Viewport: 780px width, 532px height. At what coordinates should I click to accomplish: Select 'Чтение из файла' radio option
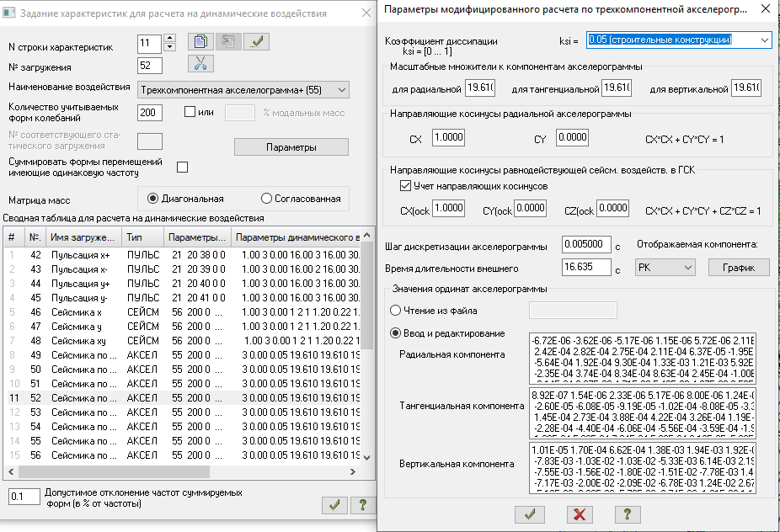[396, 311]
